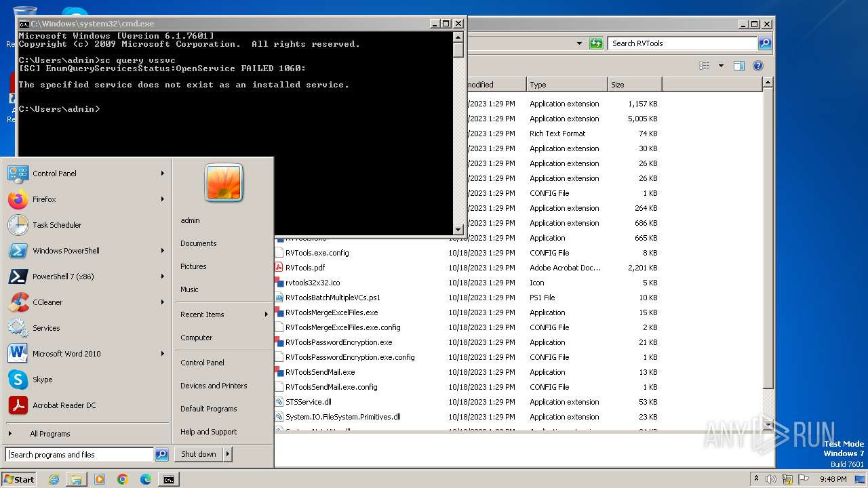Click Explorer file list scroll up arrow
This screenshot has width=868, height=488.
coord(768,83)
